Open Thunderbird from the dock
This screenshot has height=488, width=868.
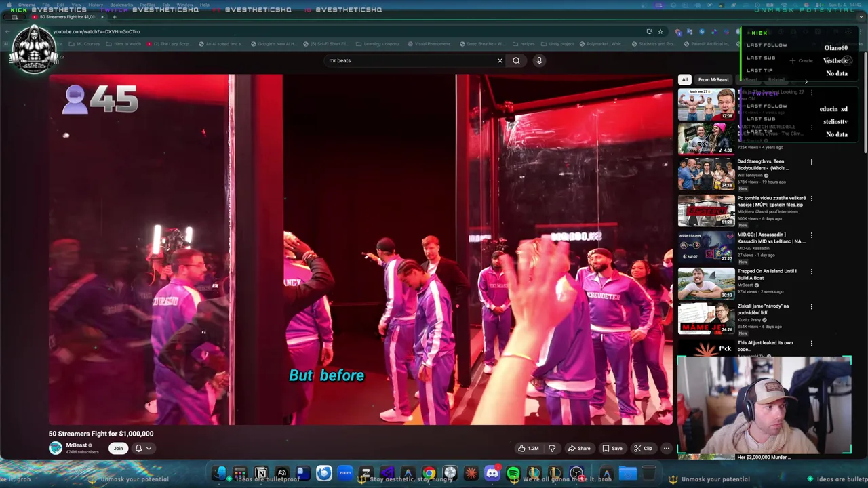pyautogui.click(x=324, y=473)
